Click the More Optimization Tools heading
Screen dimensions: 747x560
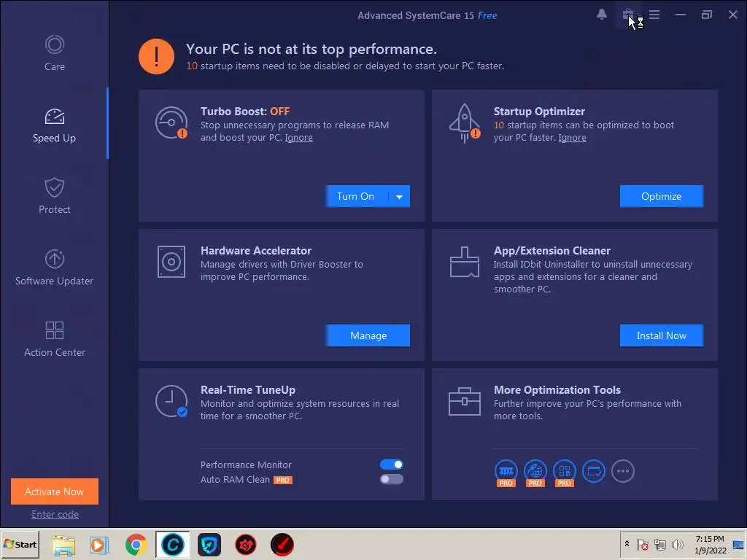pyautogui.click(x=557, y=390)
